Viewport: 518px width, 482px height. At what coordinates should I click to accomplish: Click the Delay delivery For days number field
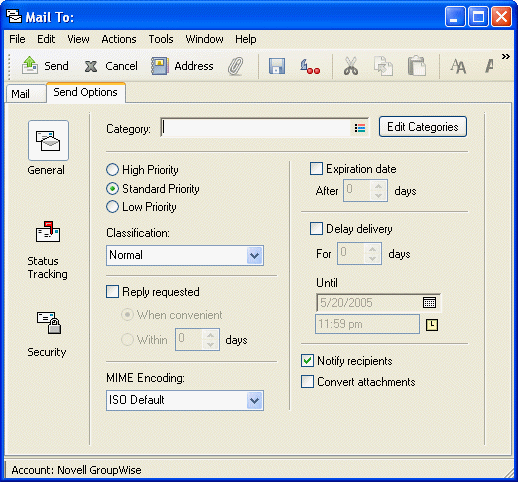click(351, 254)
